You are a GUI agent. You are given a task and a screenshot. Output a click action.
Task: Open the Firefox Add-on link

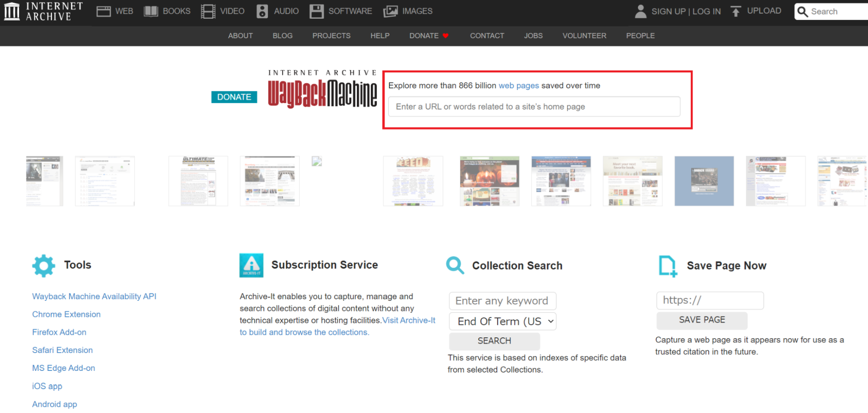point(59,332)
